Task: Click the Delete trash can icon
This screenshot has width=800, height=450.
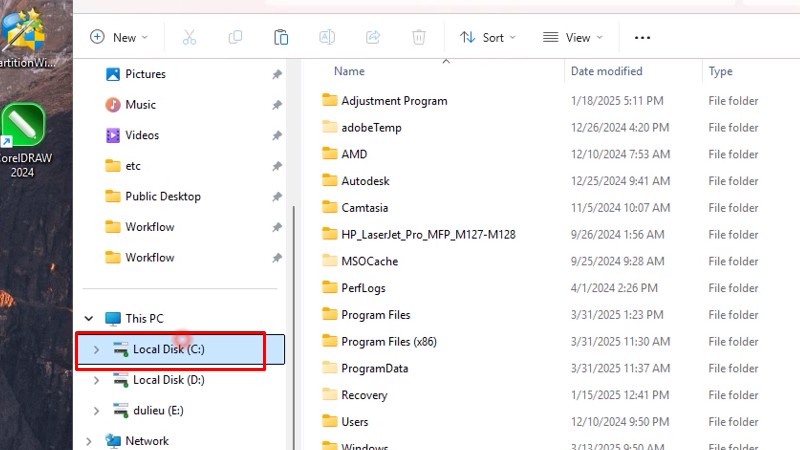Action: [x=419, y=37]
